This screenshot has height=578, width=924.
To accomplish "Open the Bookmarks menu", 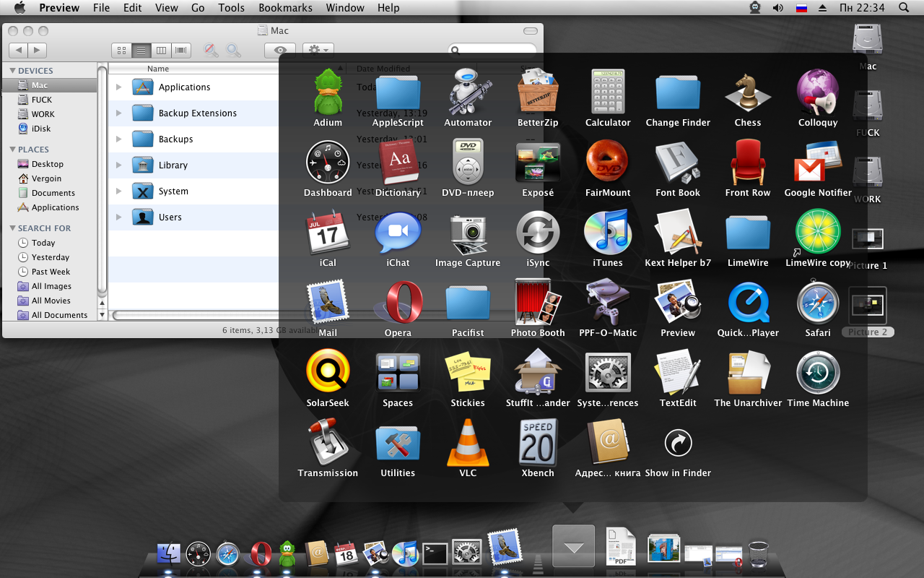I will [x=285, y=8].
